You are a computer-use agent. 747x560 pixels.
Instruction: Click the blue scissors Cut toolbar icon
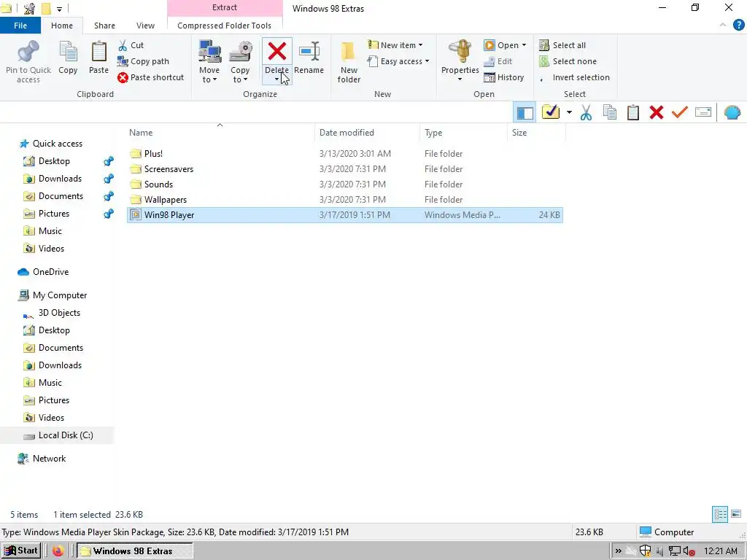point(586,113)
